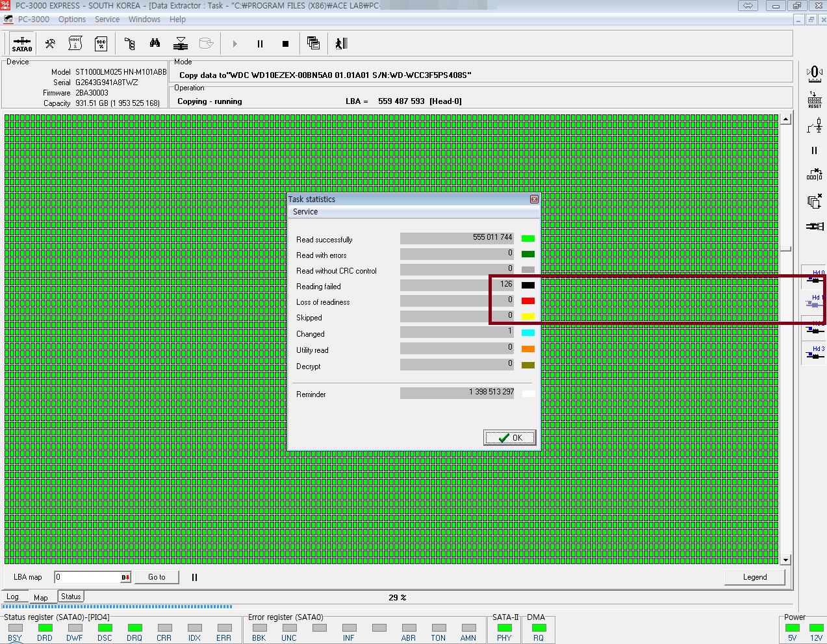The width and height of the screenshot is (827, 644).
Task: Toggle the Hd 3 head indicator
Action: tap(815, 353)
